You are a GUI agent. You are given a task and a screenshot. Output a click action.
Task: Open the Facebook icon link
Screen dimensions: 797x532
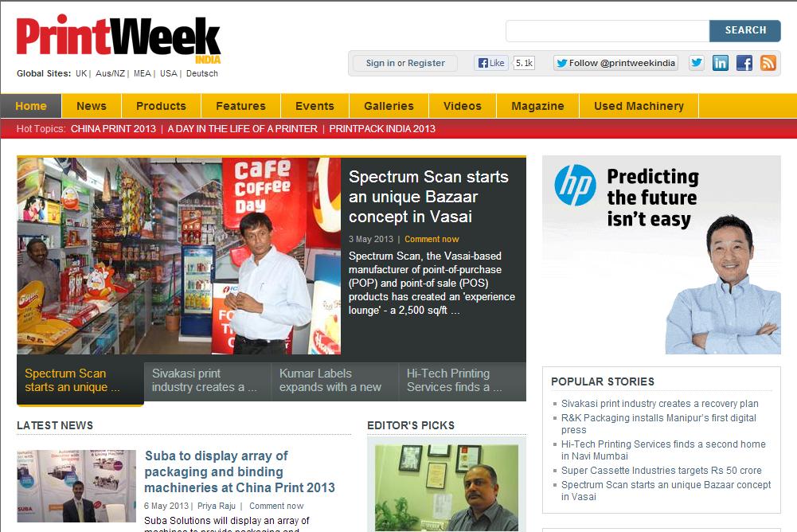tap(744, 63)
